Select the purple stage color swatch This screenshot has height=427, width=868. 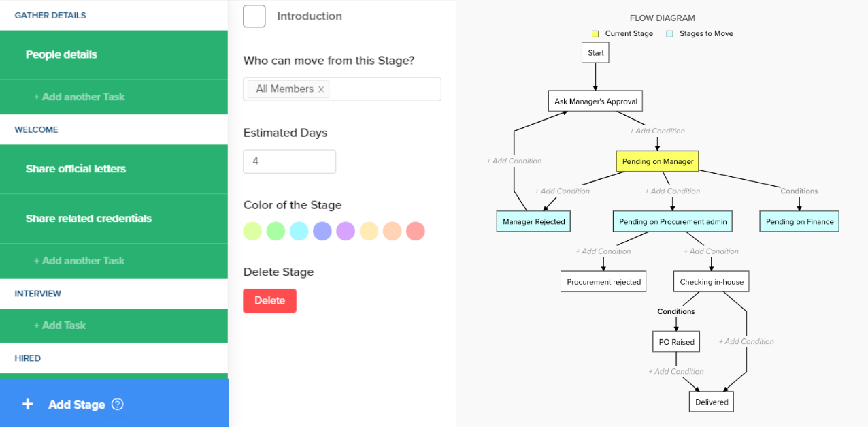pos(346,232)
